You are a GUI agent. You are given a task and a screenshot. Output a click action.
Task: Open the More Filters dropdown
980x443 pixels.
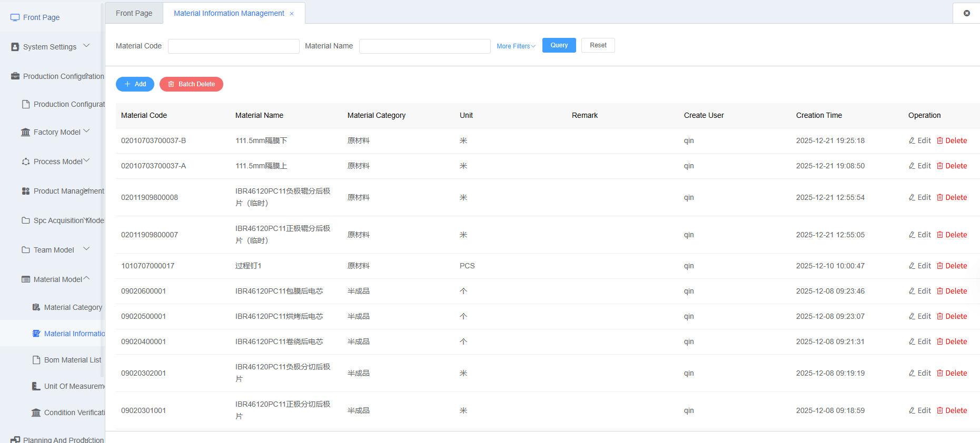tap(516, 46)
